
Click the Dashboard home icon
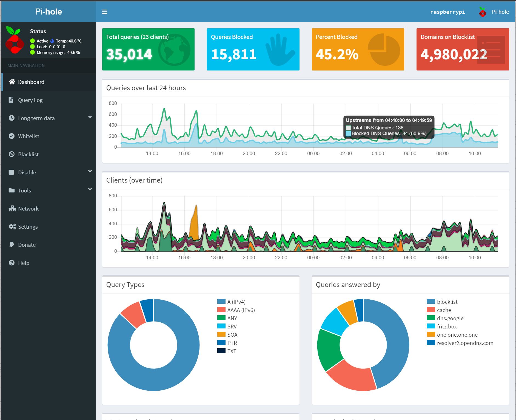click(12, 82)
